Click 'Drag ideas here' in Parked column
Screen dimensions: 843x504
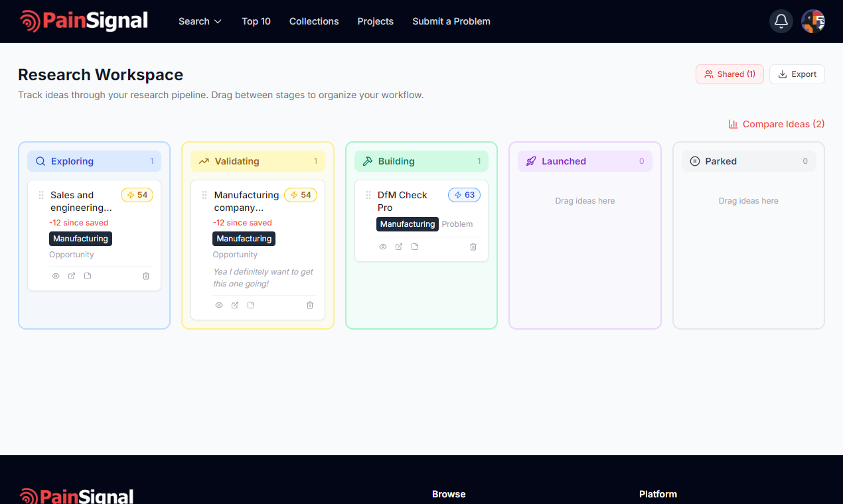tap(749, 201)
